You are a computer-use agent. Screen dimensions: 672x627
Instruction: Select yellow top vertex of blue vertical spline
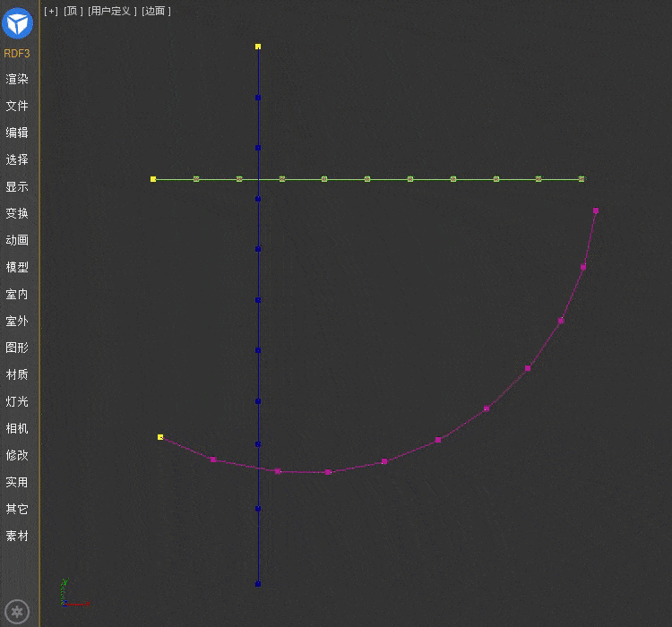click(258, 47)
